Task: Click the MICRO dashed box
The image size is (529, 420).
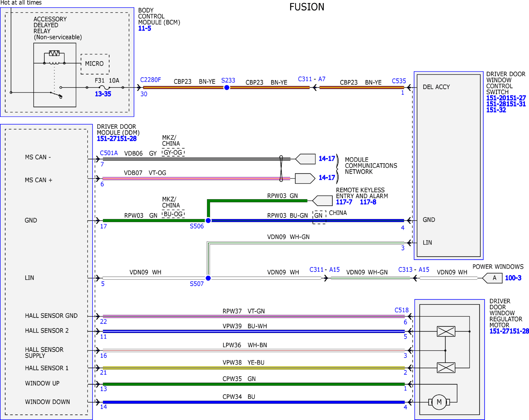Action: click(95, 64)
